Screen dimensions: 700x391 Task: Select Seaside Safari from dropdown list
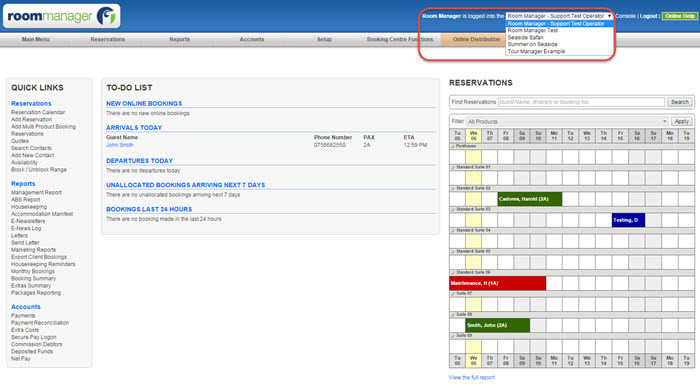coord(525,37)
